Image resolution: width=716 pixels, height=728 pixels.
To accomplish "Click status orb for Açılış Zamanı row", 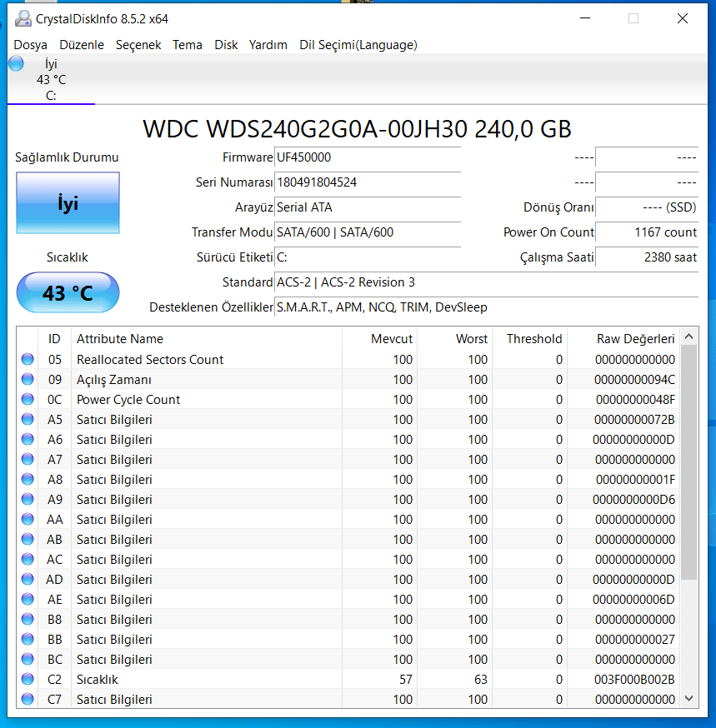I will point(28,379).
